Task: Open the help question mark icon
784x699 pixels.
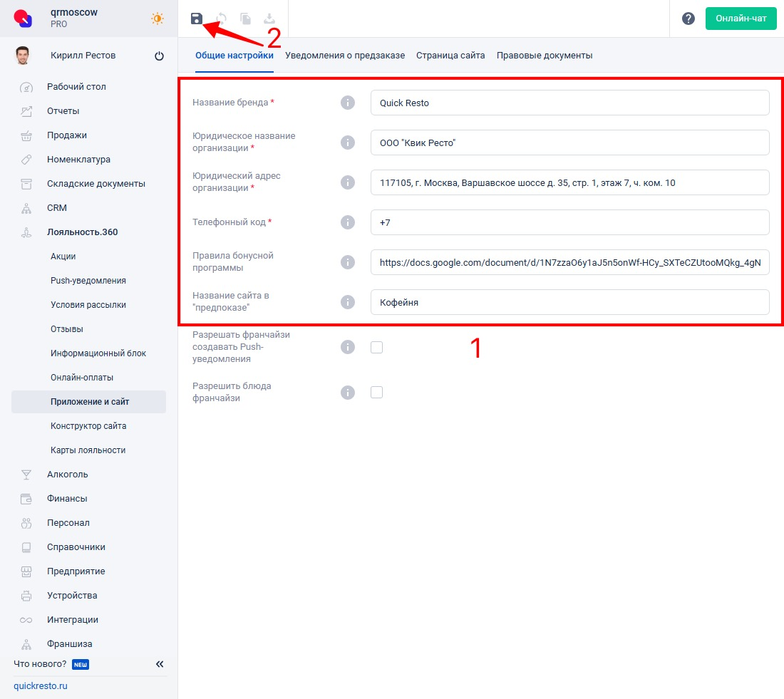Action: pos(688,19)
